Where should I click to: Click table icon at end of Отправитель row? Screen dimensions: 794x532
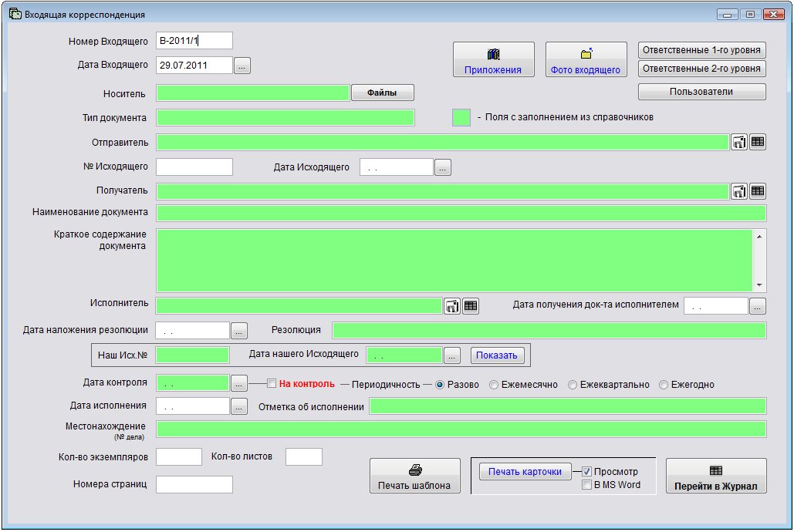[758, 142]
